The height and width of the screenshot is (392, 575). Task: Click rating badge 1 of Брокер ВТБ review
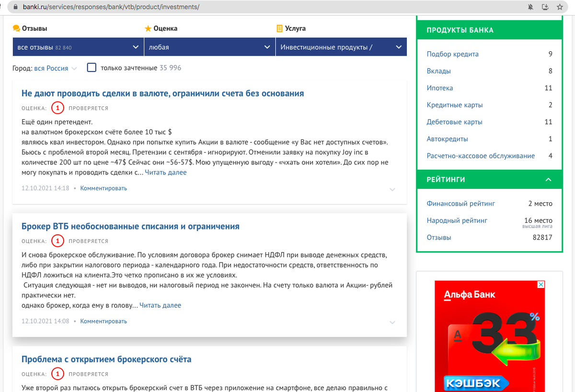click(57, 241)
